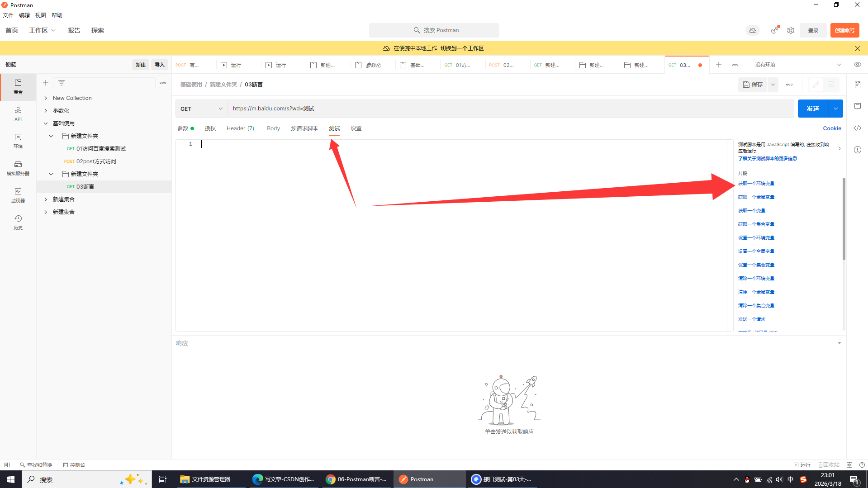Open the dropdown arrow next to 发送
The height and width of the screenshot is (488, 868).
pos(836,109)
